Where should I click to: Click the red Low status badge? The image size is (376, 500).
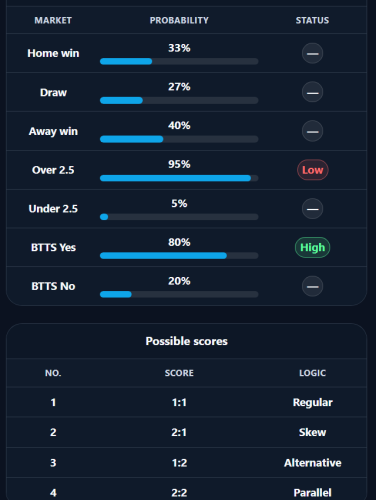click(313, 170)
